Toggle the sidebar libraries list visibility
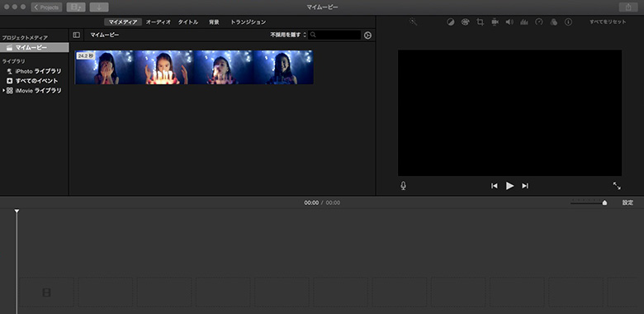This screenshot has height=314, width=644. click(77, 36)
